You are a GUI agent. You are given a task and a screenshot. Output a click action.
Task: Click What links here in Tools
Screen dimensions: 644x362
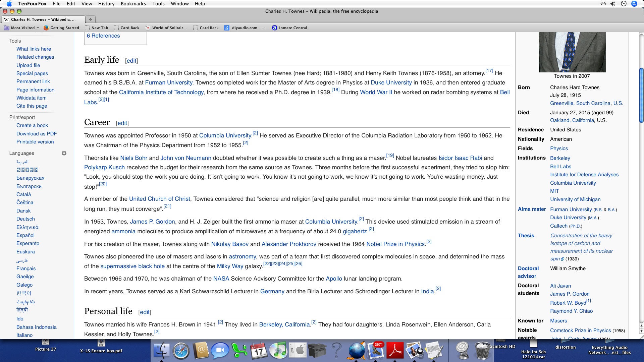point(34,49)
